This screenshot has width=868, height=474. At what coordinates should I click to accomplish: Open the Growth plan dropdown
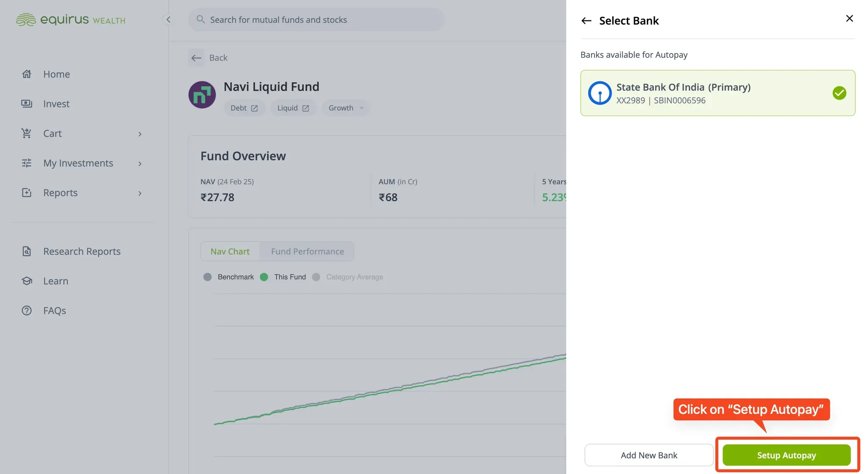[x=346, y=108]
